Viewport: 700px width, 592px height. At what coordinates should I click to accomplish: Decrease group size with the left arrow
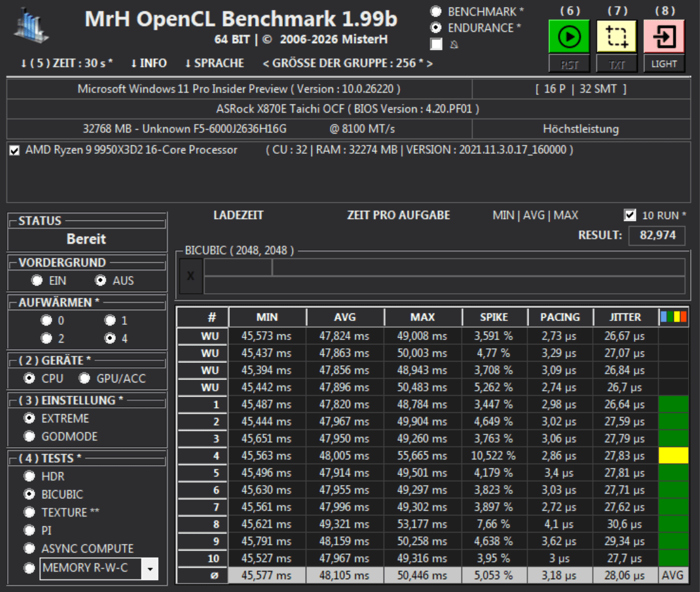pos(266,64)
